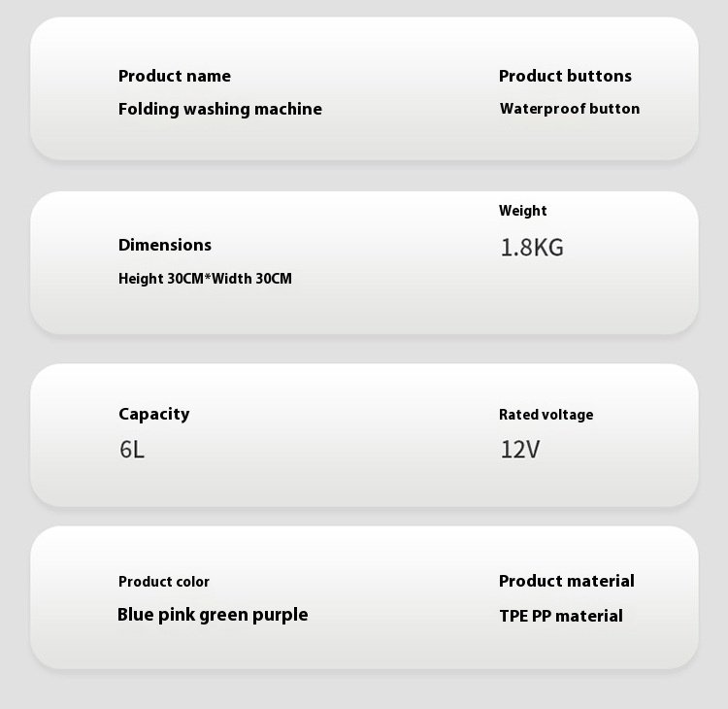Click the Weight label
This screenshot has height=709, width=728.
pos(523,211)
